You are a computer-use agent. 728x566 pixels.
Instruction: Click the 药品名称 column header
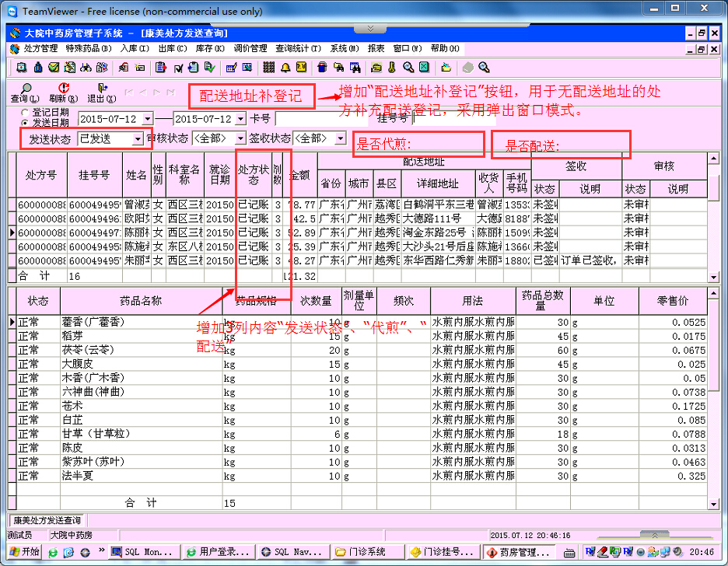(x=141, y=301)
